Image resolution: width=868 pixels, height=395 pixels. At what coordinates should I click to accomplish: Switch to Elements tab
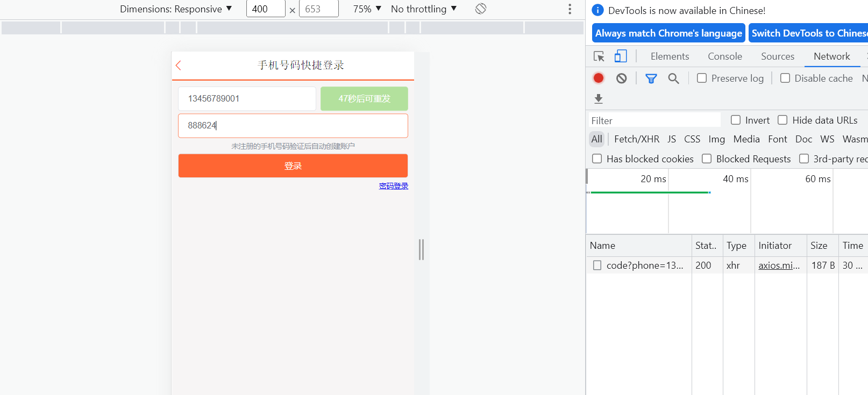[670, 56]
